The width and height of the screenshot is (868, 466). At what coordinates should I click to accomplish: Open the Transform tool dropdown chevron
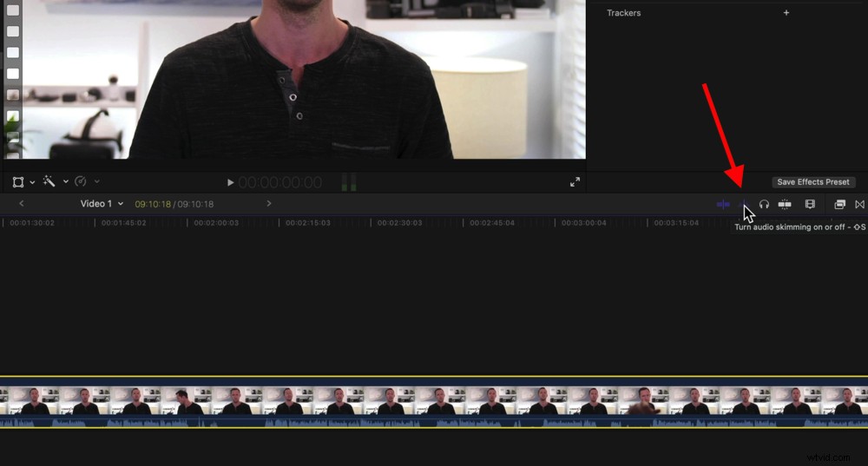(x=32, y=181)
